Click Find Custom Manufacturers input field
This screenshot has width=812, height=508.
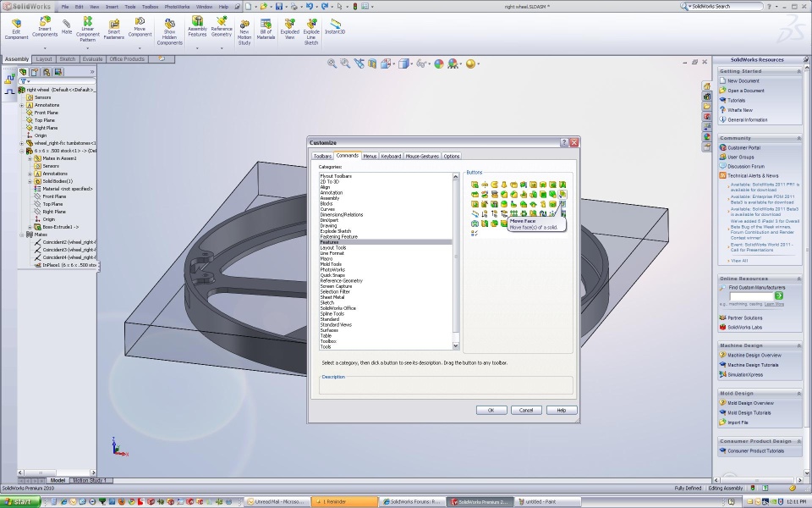pyautogui.click(x=751, y=296)
